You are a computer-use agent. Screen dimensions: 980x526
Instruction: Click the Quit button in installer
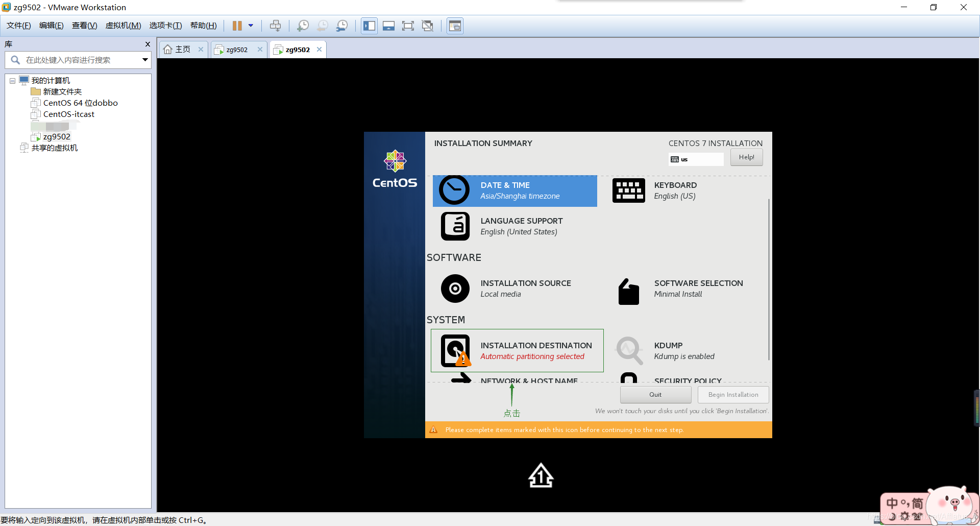click(655, 395)
